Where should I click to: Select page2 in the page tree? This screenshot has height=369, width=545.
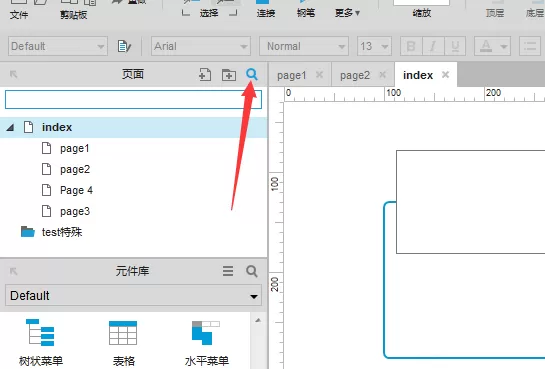point(75,169)
